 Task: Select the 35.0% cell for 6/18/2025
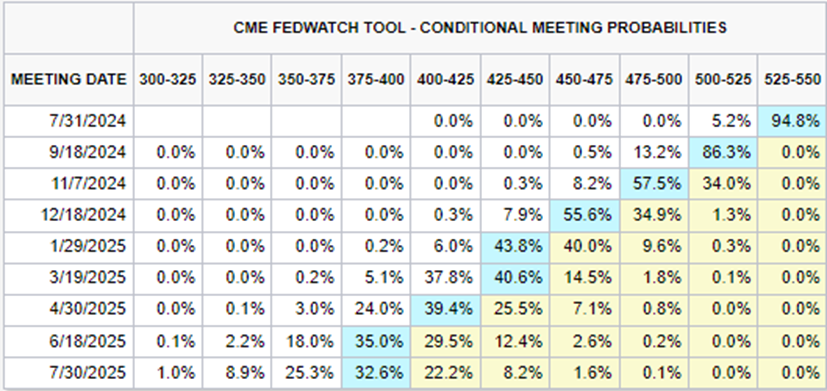click(x=376, y=339)
